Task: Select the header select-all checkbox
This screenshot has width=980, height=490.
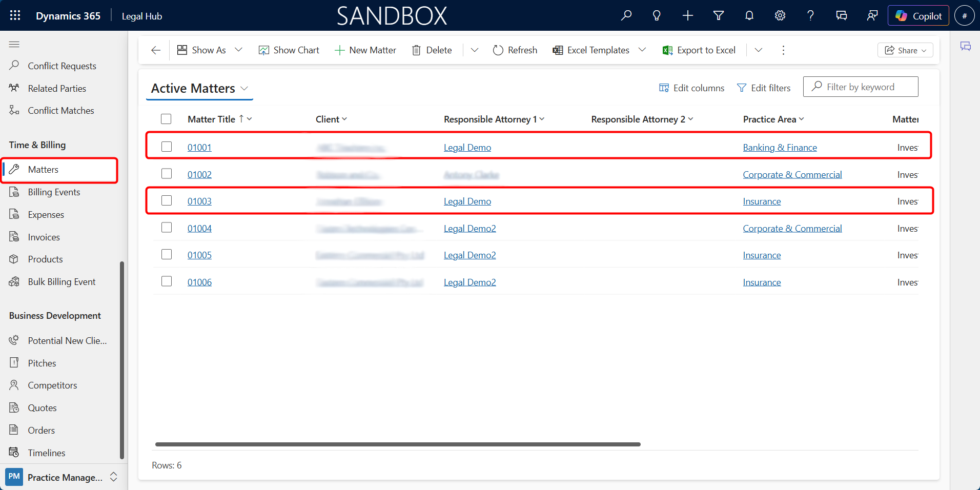Action: pyautogui.click(x=166, y=119)
